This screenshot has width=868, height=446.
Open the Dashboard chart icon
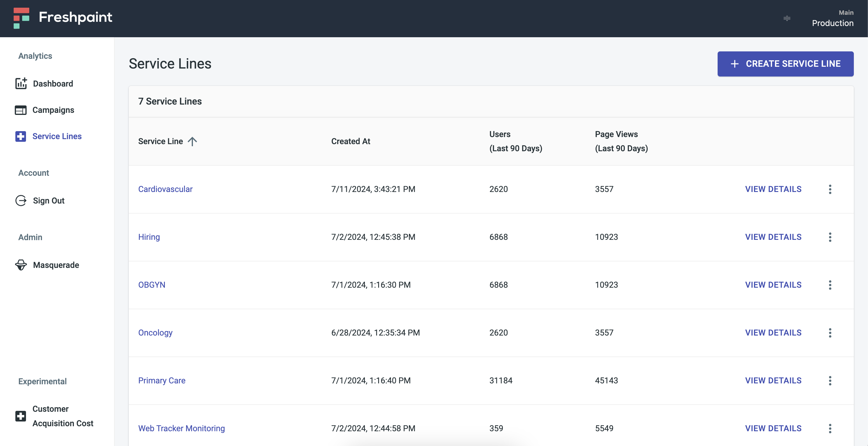coord(21,84)
